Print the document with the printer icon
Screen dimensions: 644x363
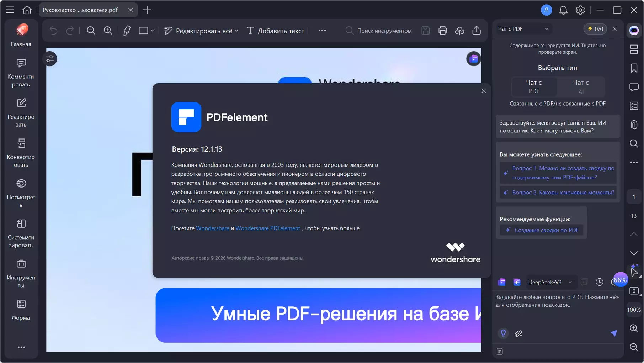coord(443,31)
